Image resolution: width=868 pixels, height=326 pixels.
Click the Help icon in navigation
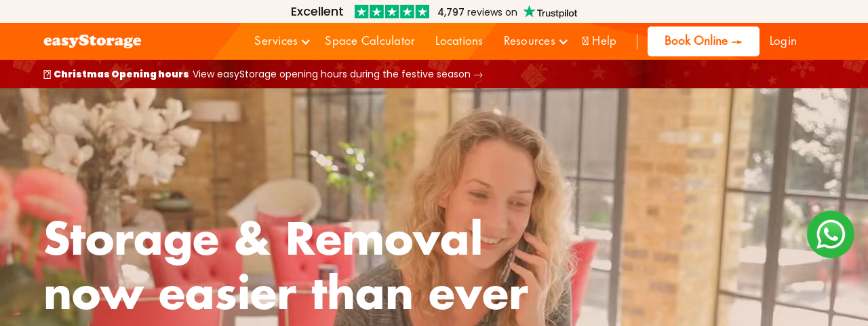point(585,41)
